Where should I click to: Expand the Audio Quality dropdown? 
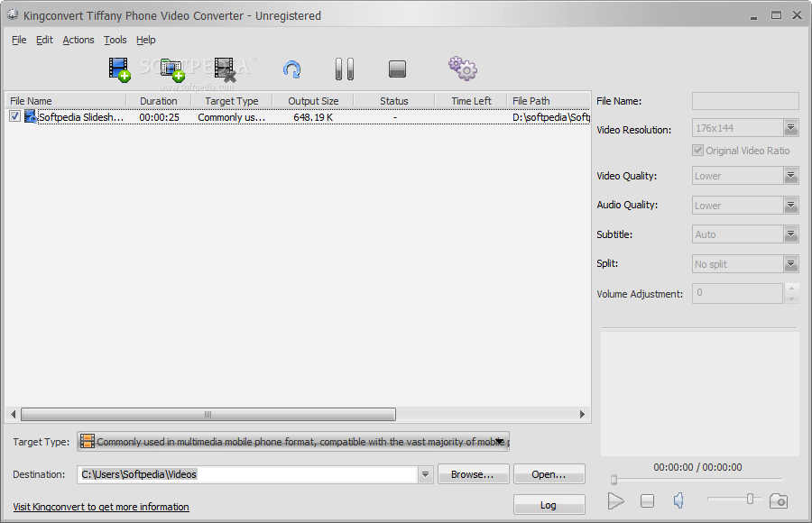click(790, 206)
